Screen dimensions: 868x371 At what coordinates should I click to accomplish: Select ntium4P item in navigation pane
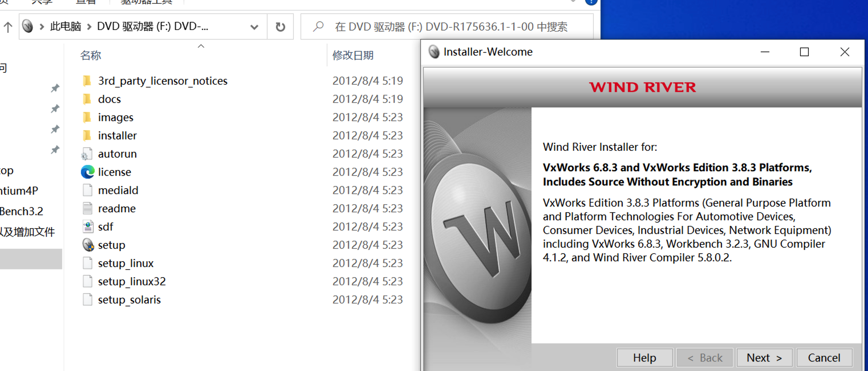[x=19, y=191]
